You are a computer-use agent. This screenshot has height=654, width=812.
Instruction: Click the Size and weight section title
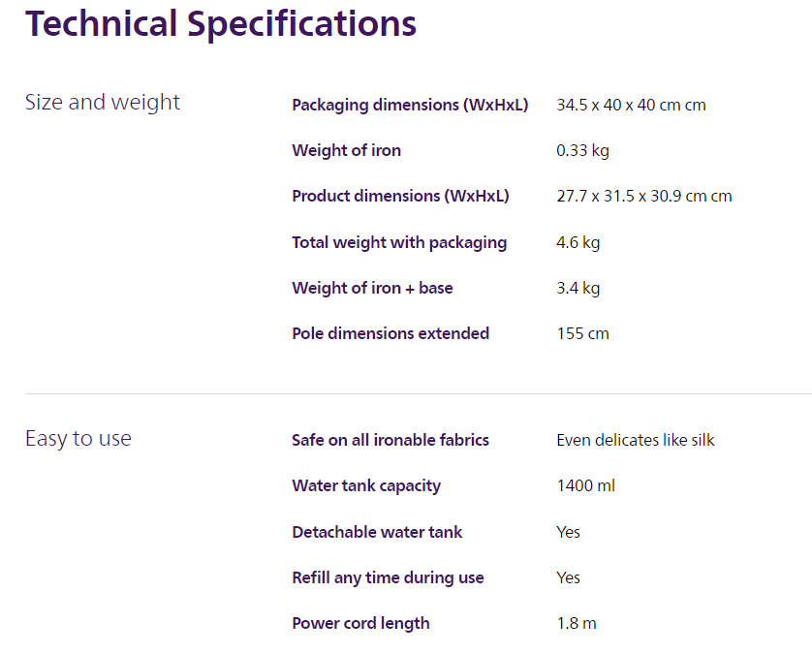[103, 102]
